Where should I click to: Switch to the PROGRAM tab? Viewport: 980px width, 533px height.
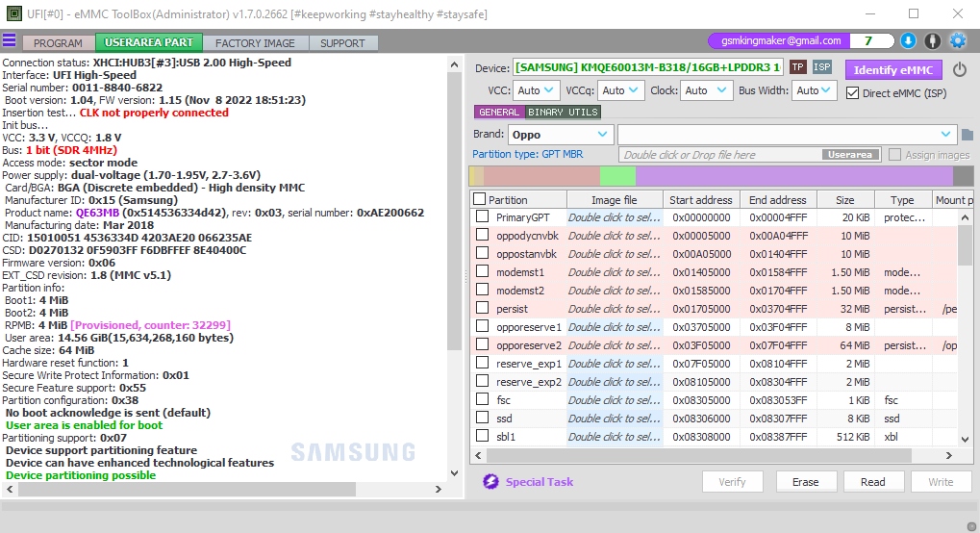(58, 43)
